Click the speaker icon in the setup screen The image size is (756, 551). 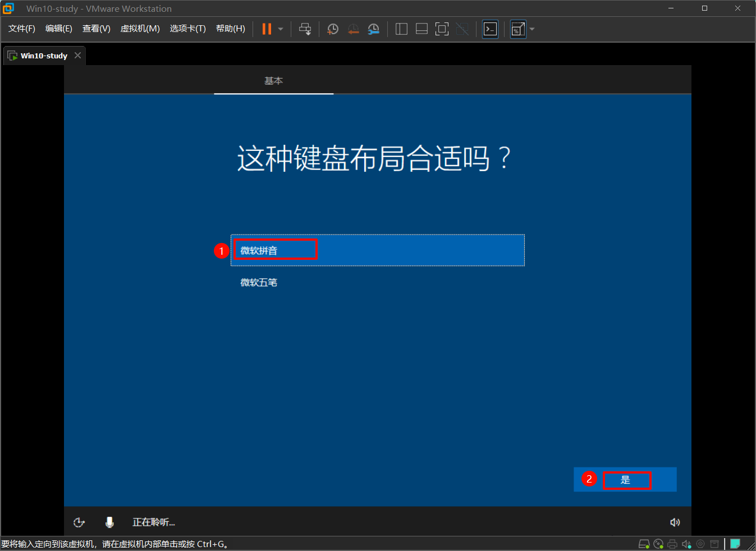[675, 522]
